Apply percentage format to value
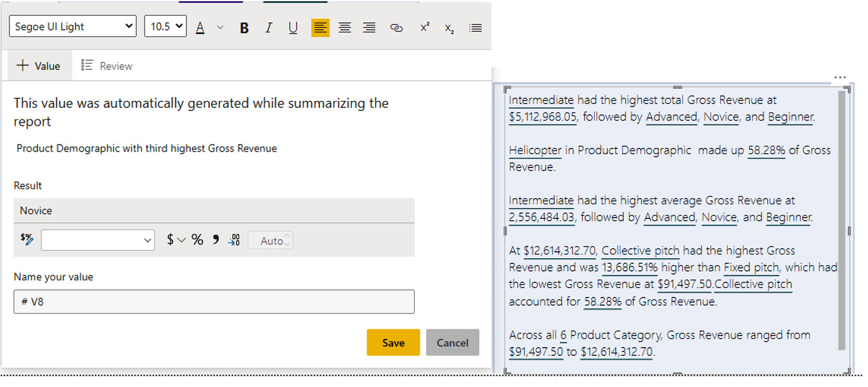The width and height of the screenshot is (868, 387). coord(197,240)
